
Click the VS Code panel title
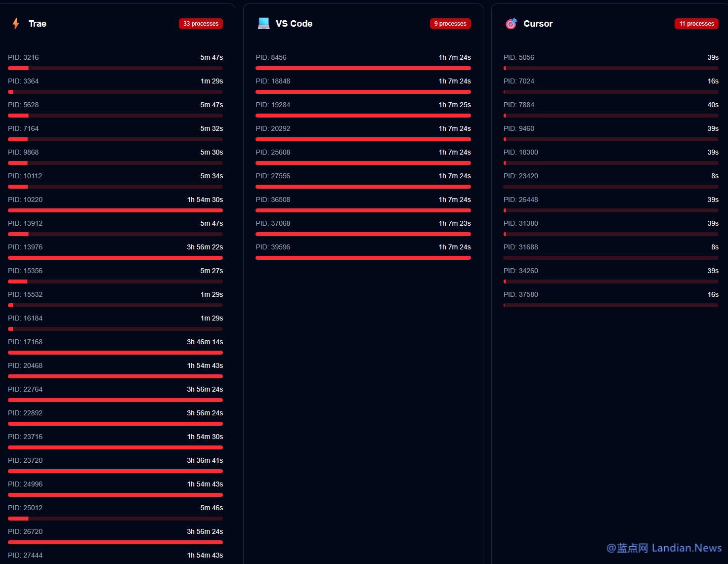294,24
